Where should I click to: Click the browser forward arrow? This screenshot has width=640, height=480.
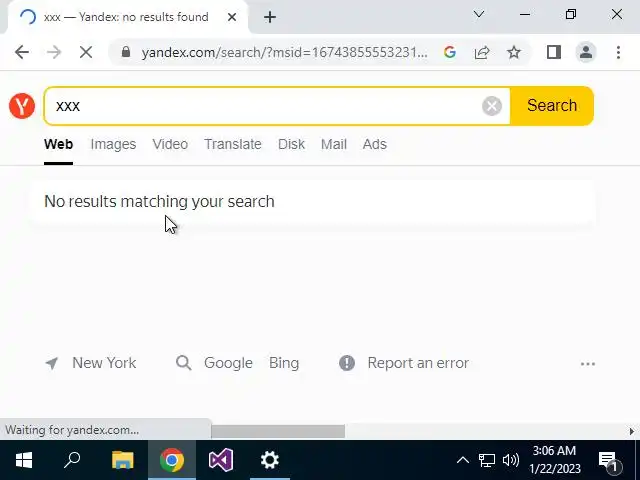53,52
